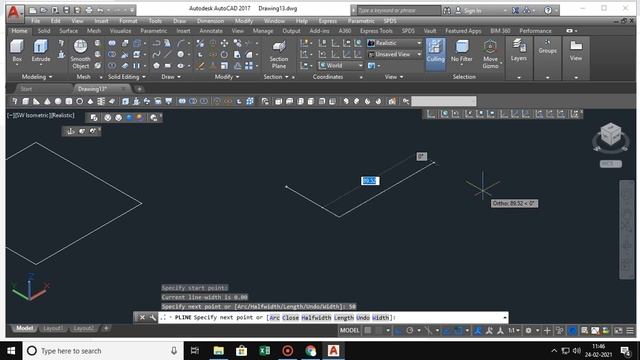The width and height of the screenshot is (640, 360).
Task: Open the World UCS dropdown
Action: tap(341, 65)
